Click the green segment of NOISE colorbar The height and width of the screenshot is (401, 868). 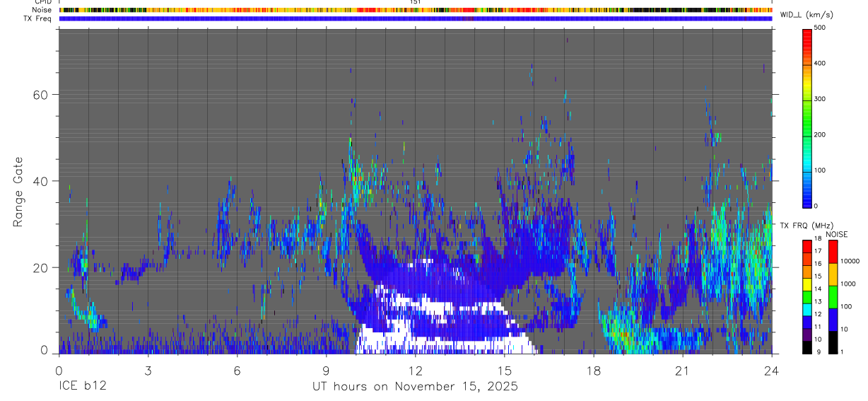(833, 296)
